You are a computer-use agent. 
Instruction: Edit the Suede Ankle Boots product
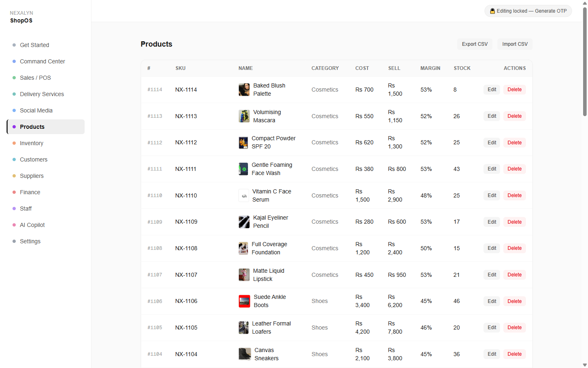[x=492, y=301]
